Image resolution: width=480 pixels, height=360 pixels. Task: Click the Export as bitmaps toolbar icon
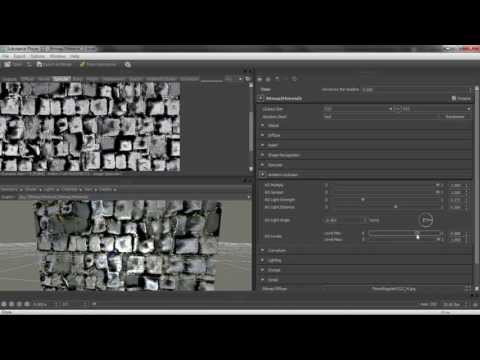click(x=39, y=65)
